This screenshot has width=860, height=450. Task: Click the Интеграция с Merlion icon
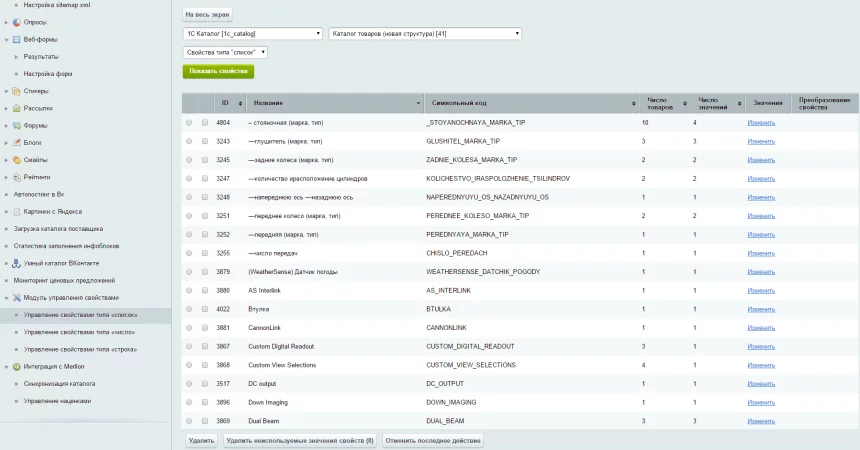[16, 366]
